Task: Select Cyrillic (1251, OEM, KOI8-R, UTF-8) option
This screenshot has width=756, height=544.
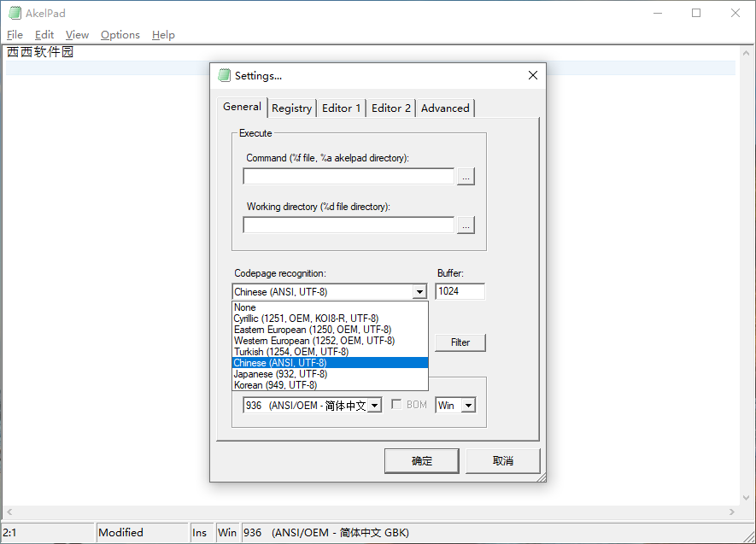Action: point(330,319)
